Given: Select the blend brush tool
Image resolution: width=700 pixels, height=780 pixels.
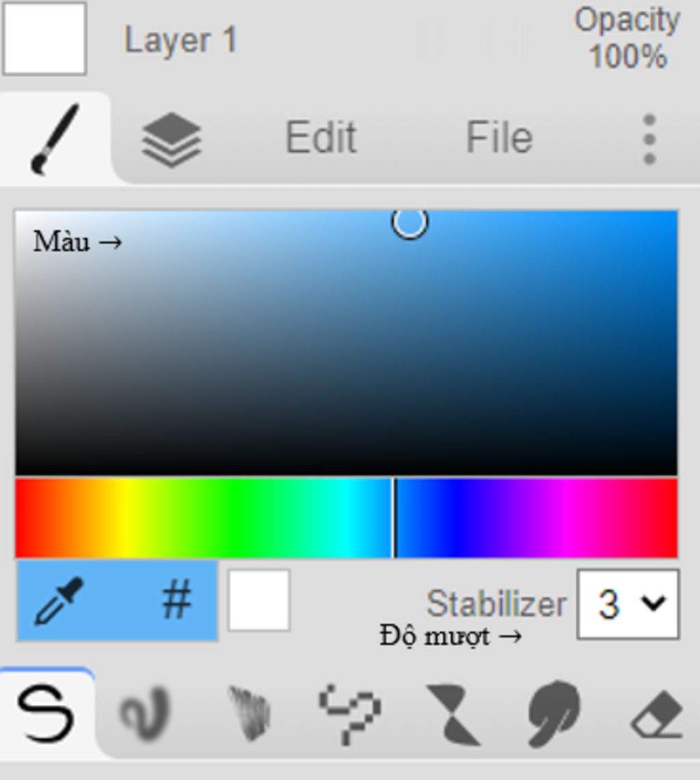Looking at the screenshot, I should click(x=146, y=712).
